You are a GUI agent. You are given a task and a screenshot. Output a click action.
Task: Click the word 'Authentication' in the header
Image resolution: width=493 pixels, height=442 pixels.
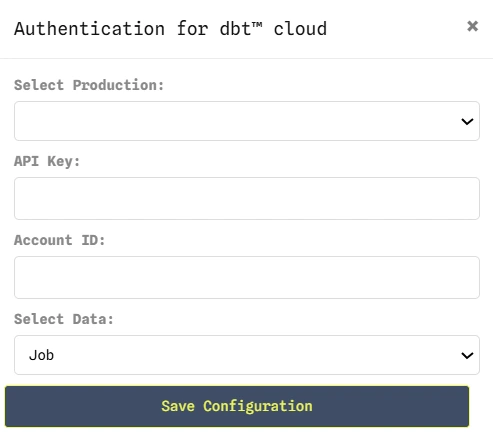click(89, 29)
